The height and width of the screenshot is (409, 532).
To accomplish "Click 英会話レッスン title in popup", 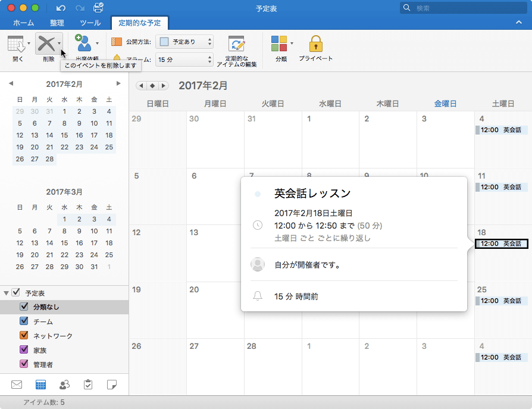I will click(312, 193).
